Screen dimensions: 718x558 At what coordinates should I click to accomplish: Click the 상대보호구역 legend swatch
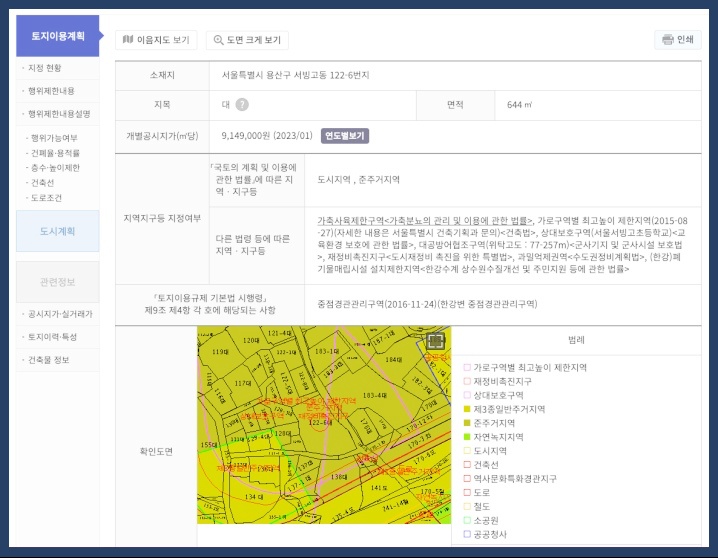point(467,395)
